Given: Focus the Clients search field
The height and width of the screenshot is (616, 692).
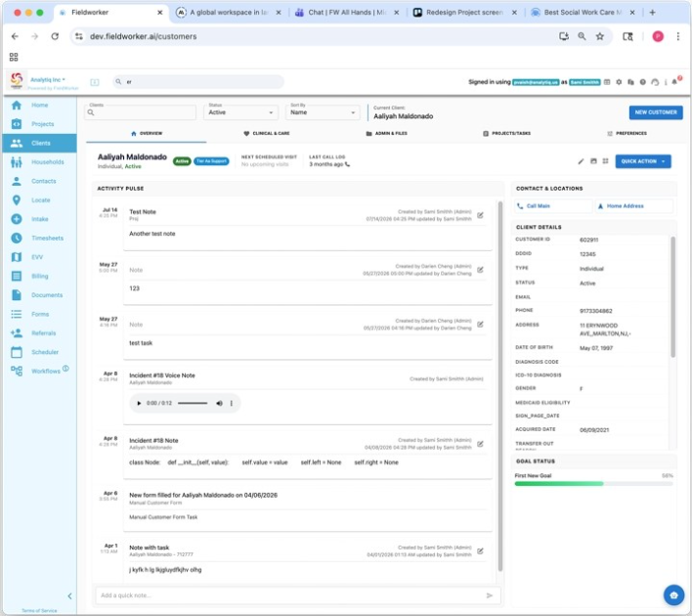Looking at the screenshot, I should coord(141,112).
